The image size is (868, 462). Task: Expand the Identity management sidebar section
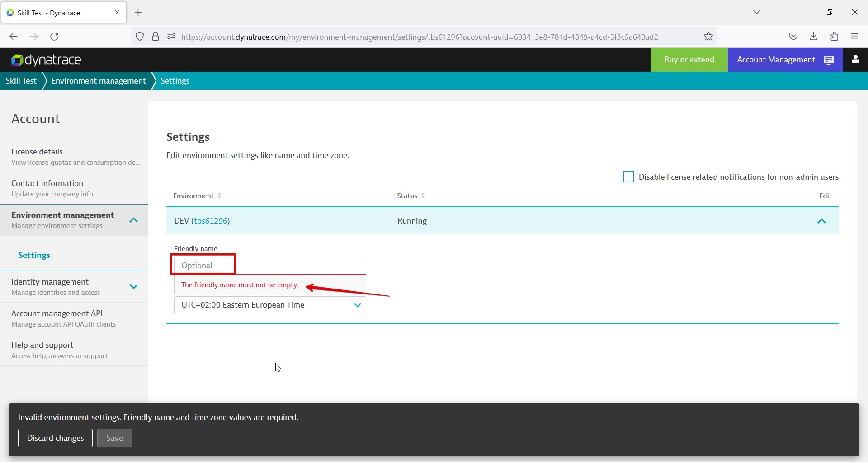point(133,286)
